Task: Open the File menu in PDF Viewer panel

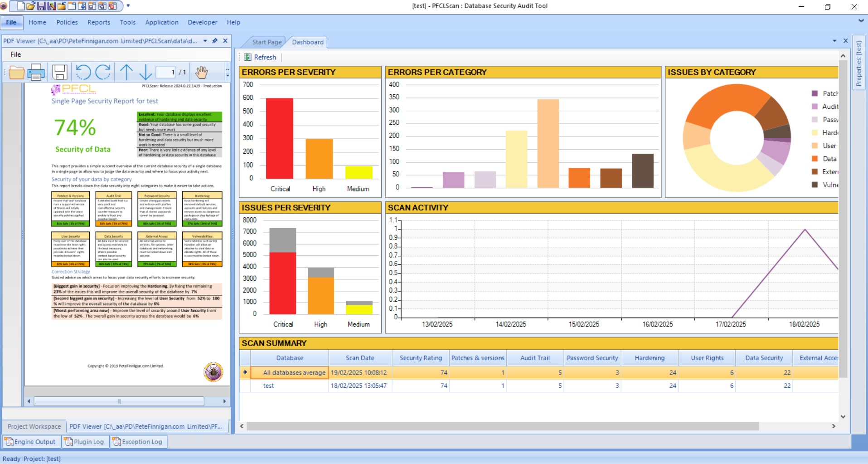Action: pyautogui.click(x=16, y=54)
